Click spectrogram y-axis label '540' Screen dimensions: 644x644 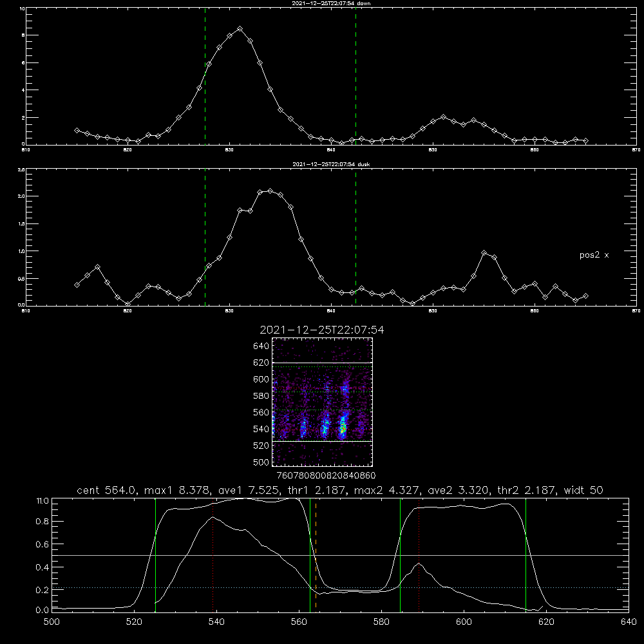(x=261, y=429)
